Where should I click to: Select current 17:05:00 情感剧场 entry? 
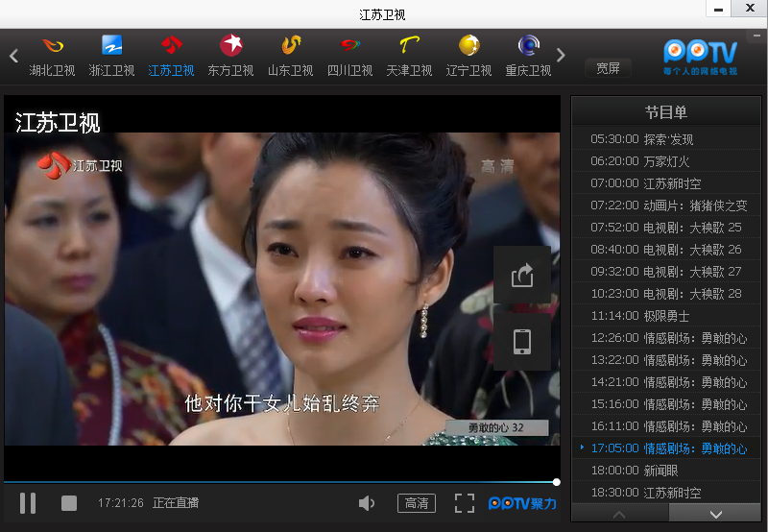pos(666,448)
